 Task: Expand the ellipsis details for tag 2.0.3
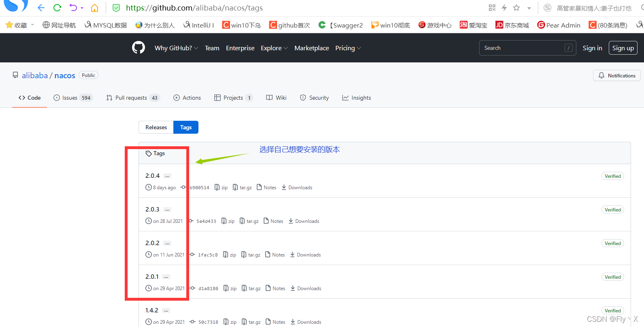pos(167,209)
